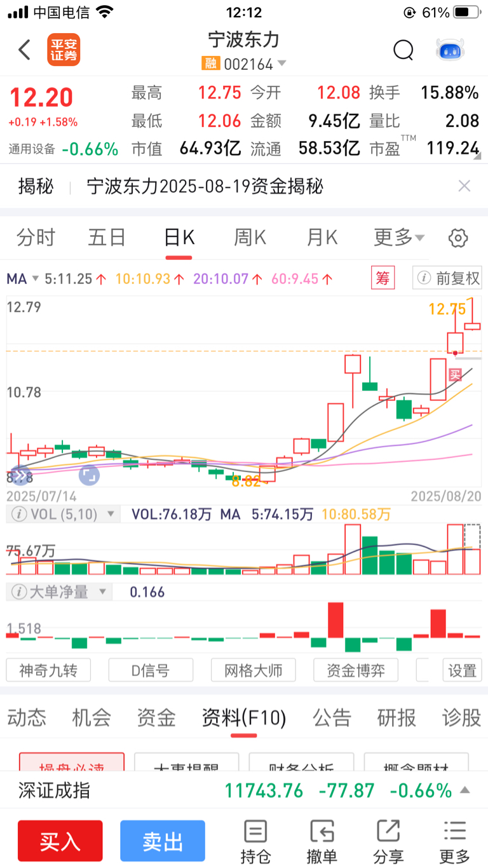Tap the current price 12.20

click(x=41, y=98)
